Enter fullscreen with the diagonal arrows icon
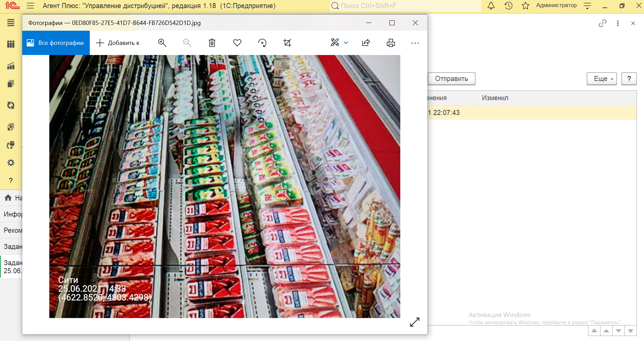This screenshot has height=341, width=644. click(415, 322)
